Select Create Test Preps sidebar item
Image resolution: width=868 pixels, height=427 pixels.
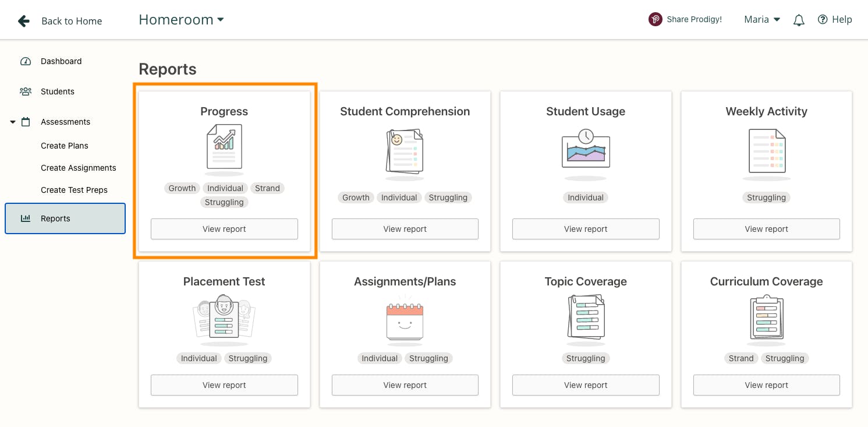pyautogui.click(x=74, y=190)
